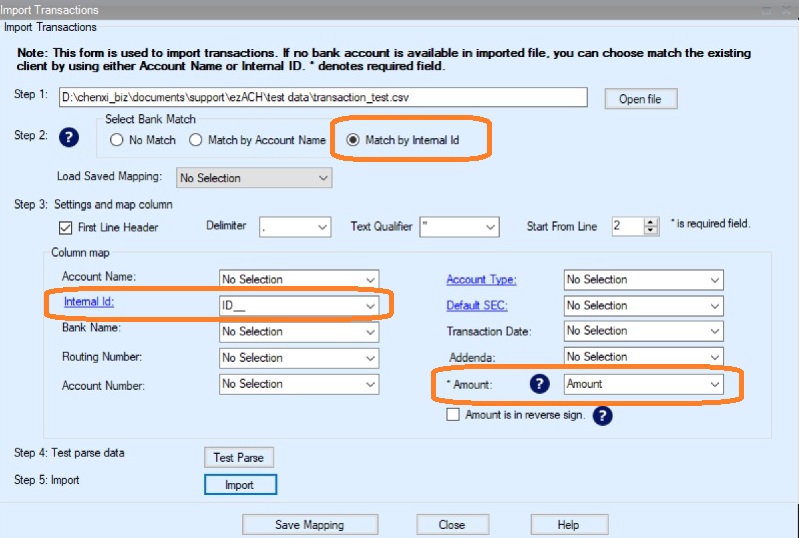This screenshot has height=538, width=799.
Task: Click help icon beside reverse sign option
Action: tap(602, 416)
